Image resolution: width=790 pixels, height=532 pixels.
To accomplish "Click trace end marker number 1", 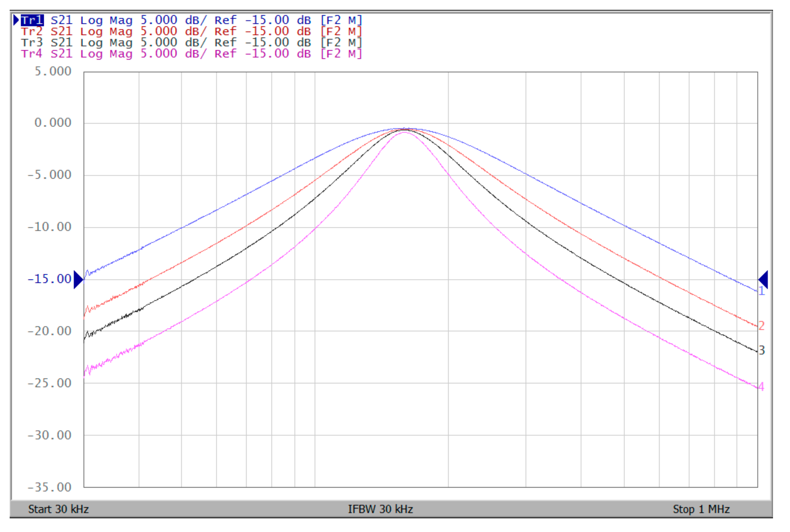I will tap(761, 291).
